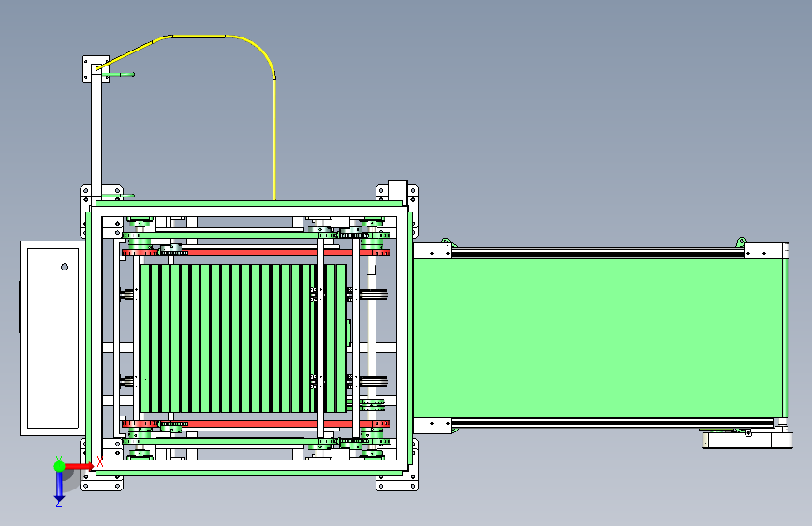The image size is (812, 526).
Task: Select the conveyor's upper black side rail
Action: click(598, 252)
